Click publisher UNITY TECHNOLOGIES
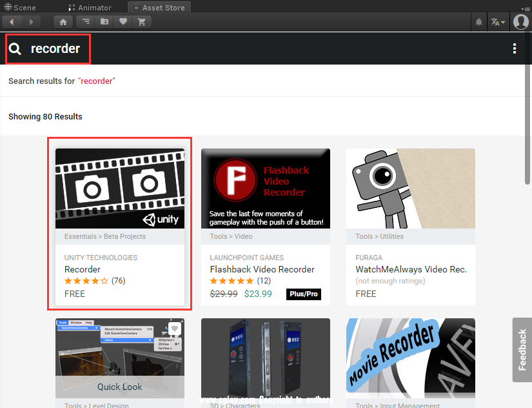 click(x=101, y=258)
